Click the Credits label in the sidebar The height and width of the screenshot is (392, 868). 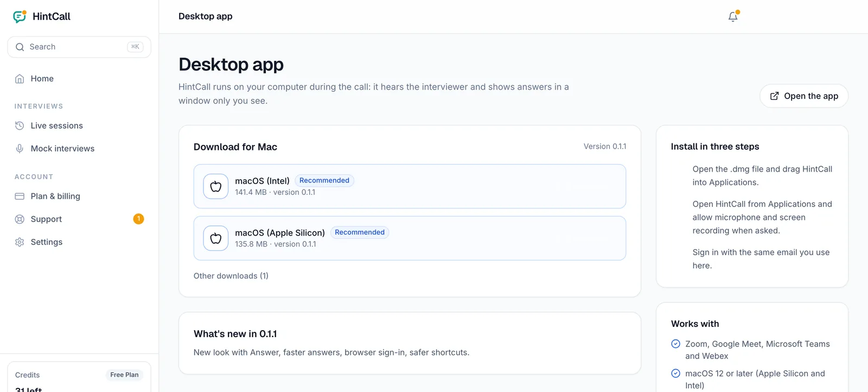point(28,375)
